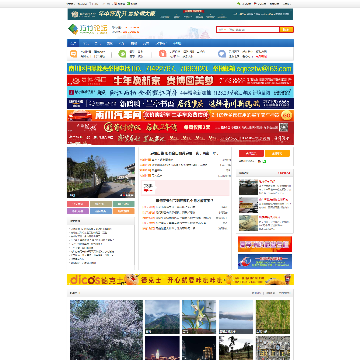Image resolution: width=360 pixels, height=360 pixels.
Task: Click the orange search button
Action: point(286,30)
